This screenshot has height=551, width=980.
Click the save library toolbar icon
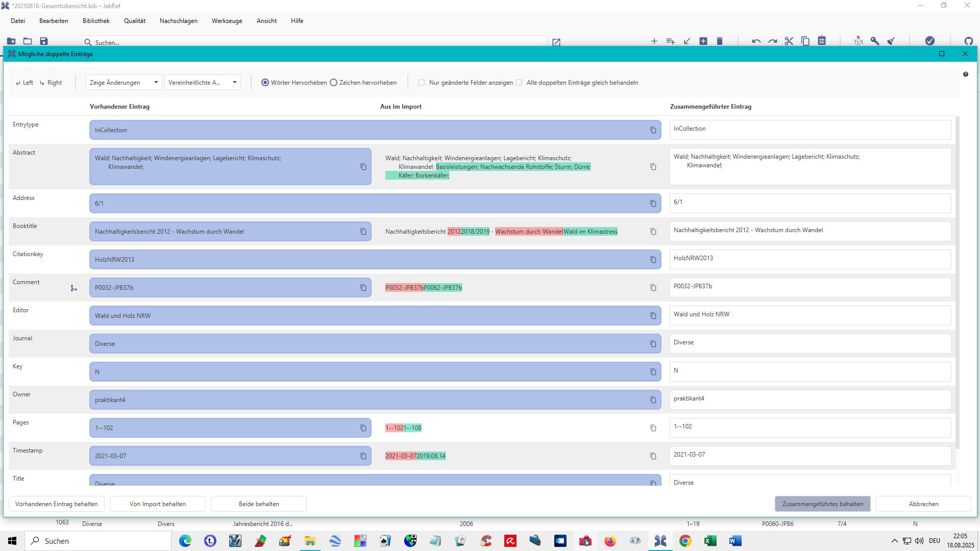click(44, 41)
